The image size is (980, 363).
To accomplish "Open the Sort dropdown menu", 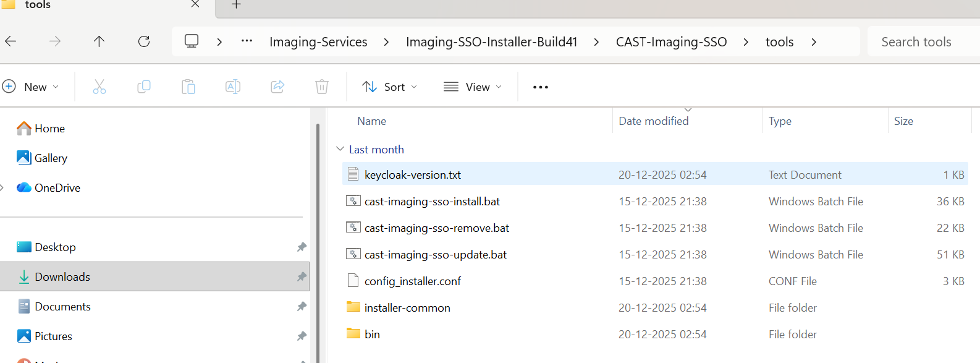I will 389,87.
